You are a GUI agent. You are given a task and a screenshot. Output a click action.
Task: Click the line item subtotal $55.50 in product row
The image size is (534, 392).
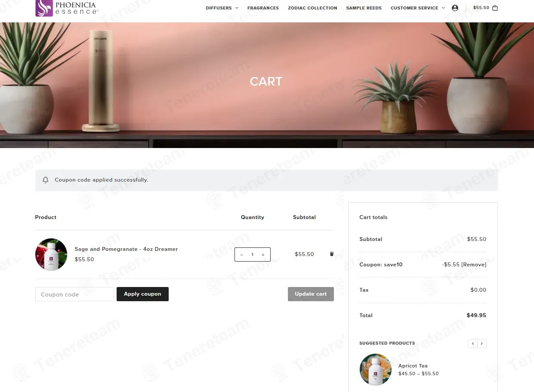(x=304, y=254)
